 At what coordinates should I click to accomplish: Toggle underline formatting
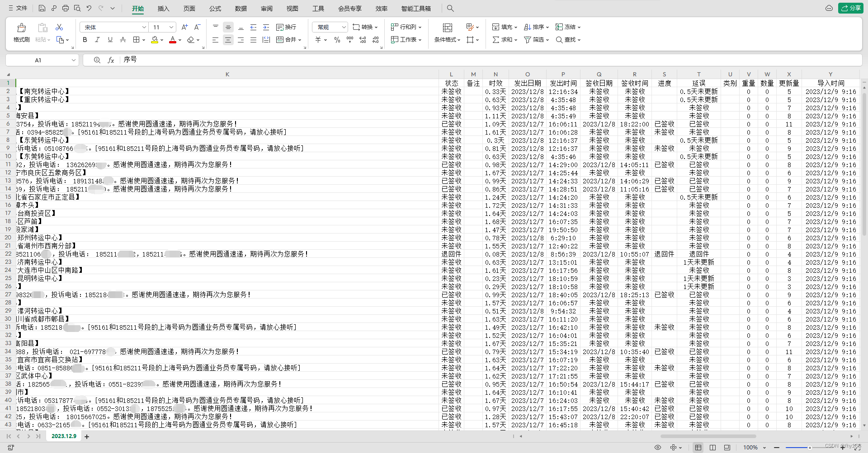point(110,40)
